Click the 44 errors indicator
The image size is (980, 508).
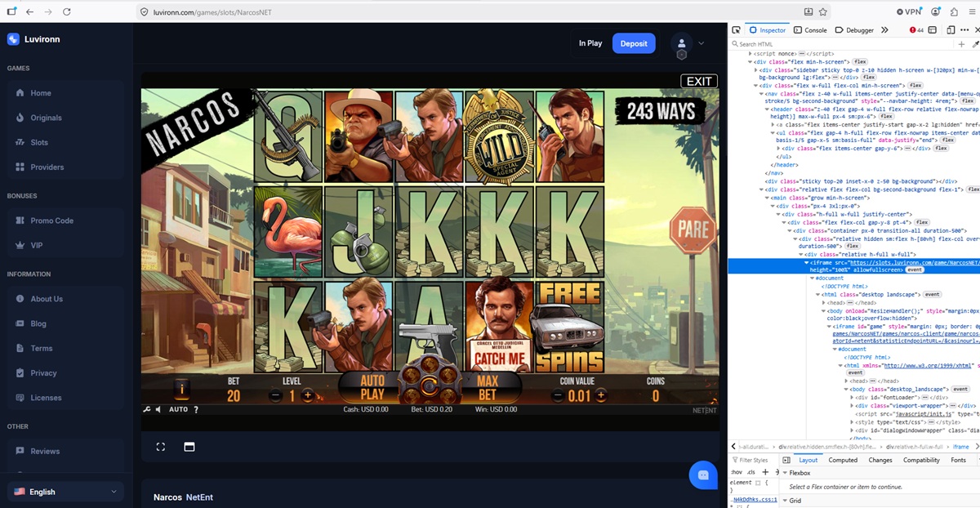pos(916,29)
